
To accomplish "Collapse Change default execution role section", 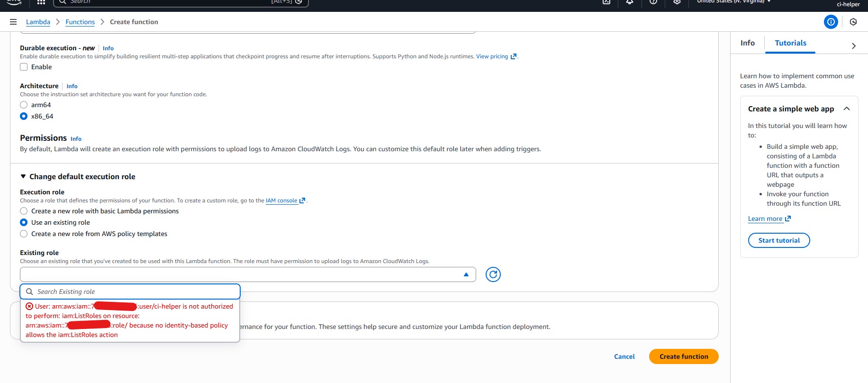I will click(x=23, y=176).
